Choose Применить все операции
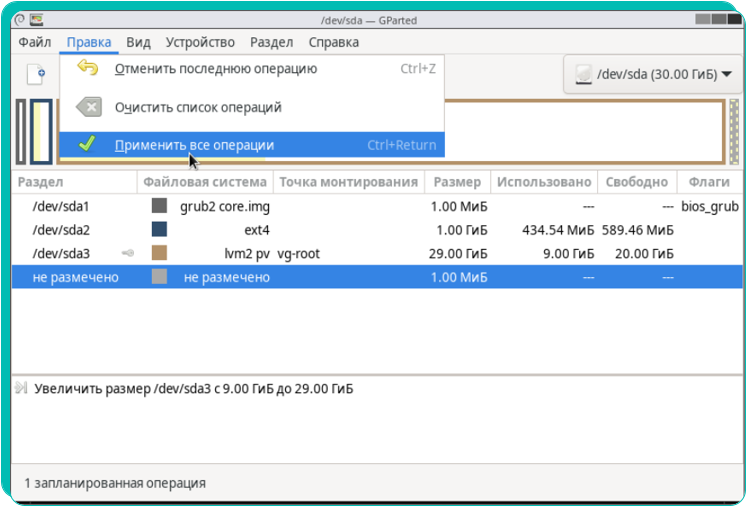Screen dimensions: 747x509 click(x=252, y=145)
